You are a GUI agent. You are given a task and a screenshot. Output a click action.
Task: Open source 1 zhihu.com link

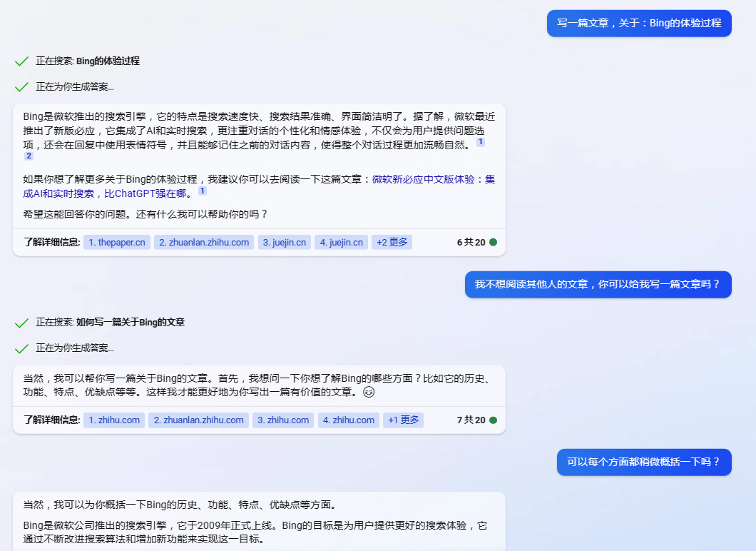tap(114, 420)
